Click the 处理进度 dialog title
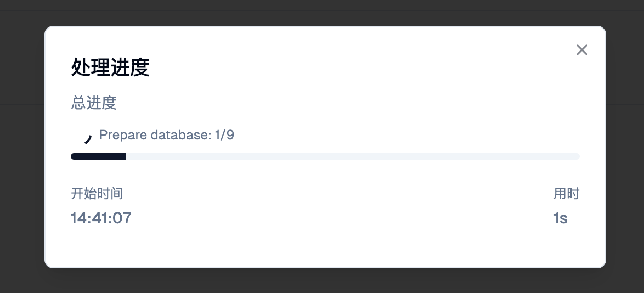644x293 pixels. tap(110, 68)
